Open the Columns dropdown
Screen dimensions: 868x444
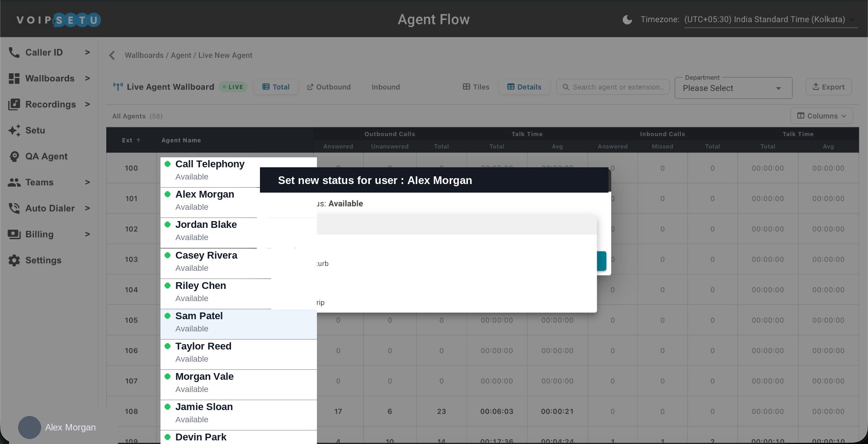pyautogui.click(x=821, y=116)
